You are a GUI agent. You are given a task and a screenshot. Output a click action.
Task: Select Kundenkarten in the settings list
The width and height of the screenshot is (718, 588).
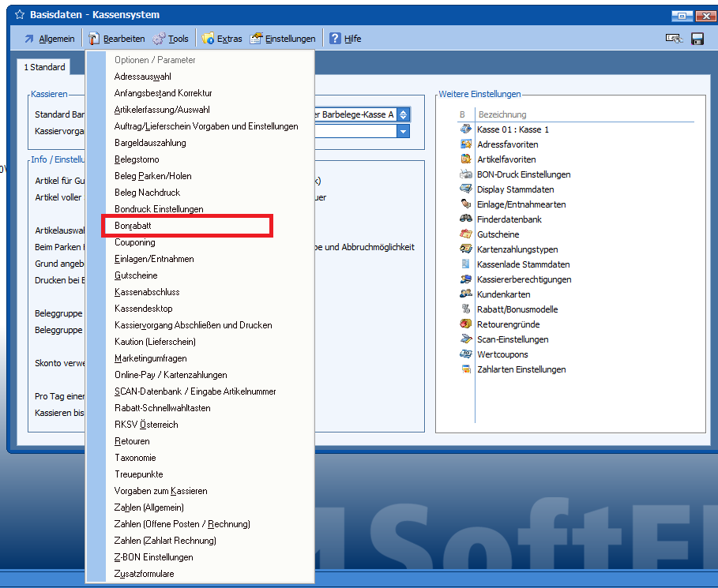coord(503,294)
